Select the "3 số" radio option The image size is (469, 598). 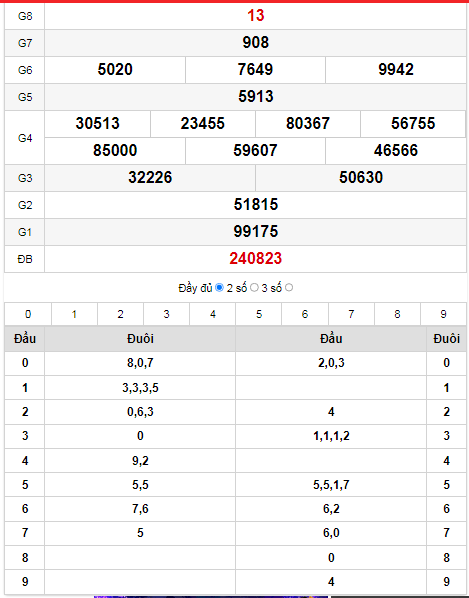289,288
